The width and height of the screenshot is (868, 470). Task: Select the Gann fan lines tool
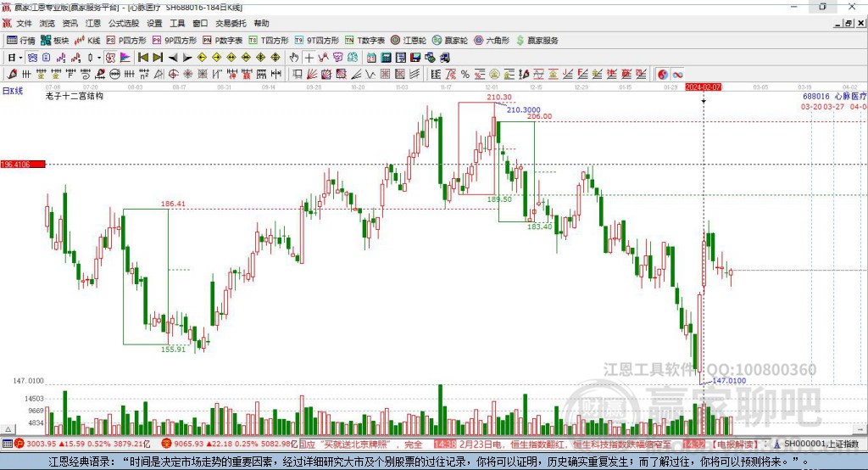click(312, 75)
